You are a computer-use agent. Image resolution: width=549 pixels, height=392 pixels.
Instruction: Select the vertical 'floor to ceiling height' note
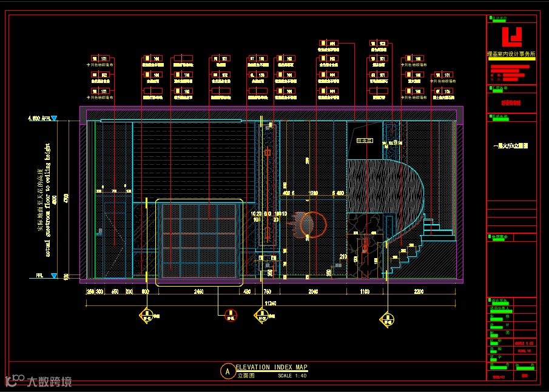(47, 200)
